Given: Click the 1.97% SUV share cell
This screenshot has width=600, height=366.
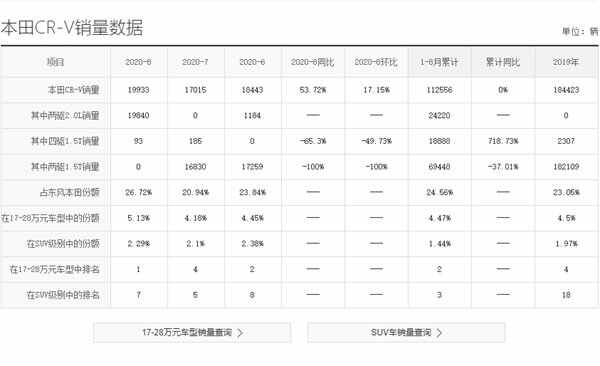Looking at the screenshot, I should tap(566, 243).
